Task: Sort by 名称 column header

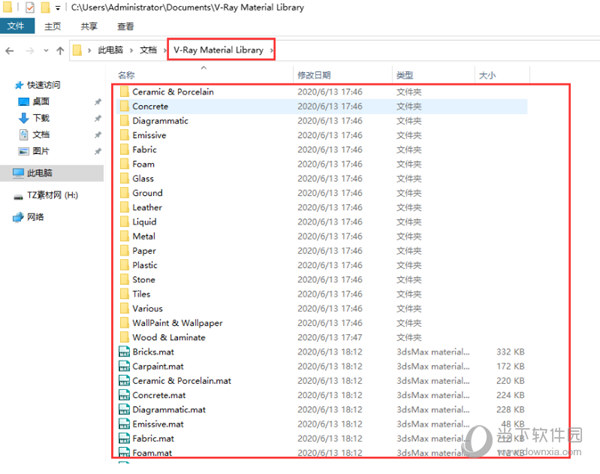Action: (127, 75)
